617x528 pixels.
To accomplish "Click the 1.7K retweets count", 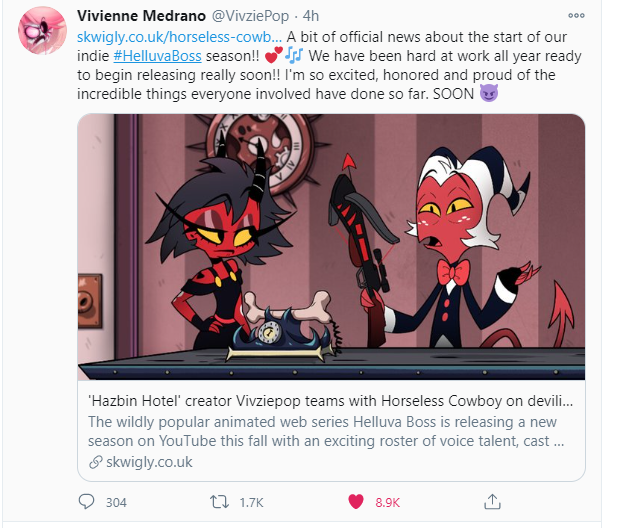I will tap(251, 502).
